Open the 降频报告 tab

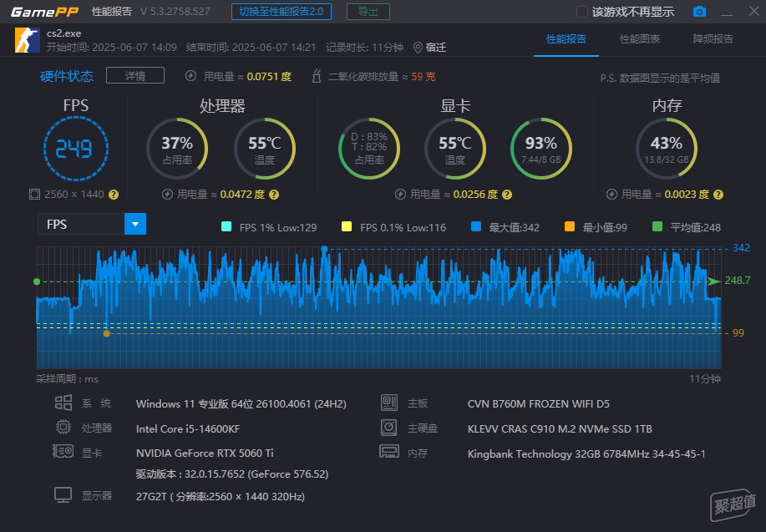713,39
